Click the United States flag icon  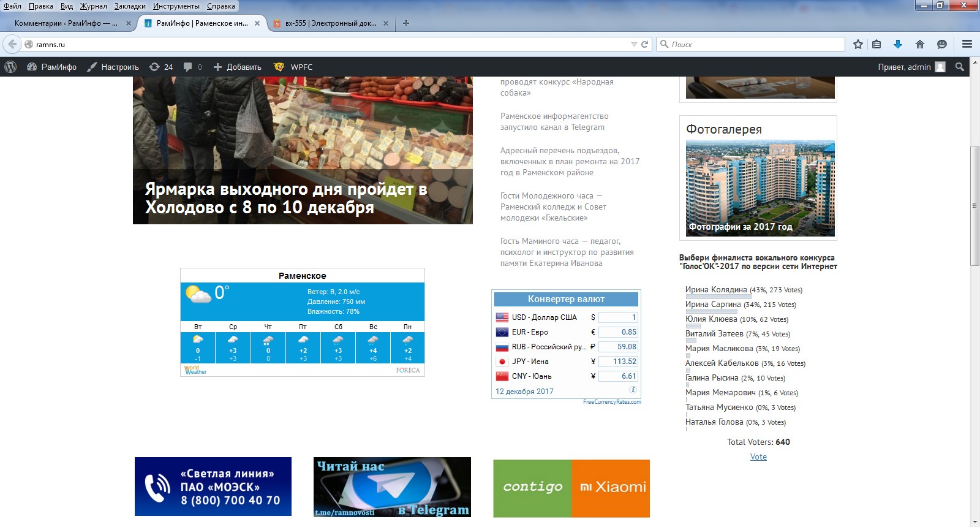point(502,317)
